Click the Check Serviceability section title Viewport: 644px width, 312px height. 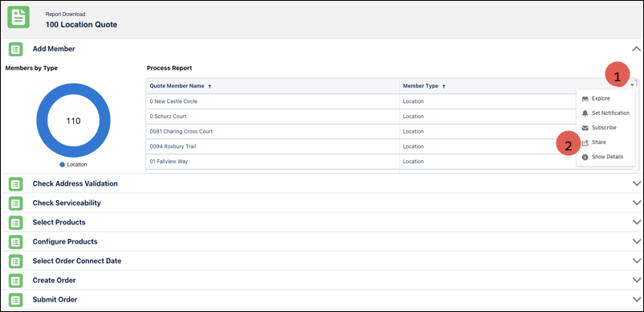(x=67, y=203)
